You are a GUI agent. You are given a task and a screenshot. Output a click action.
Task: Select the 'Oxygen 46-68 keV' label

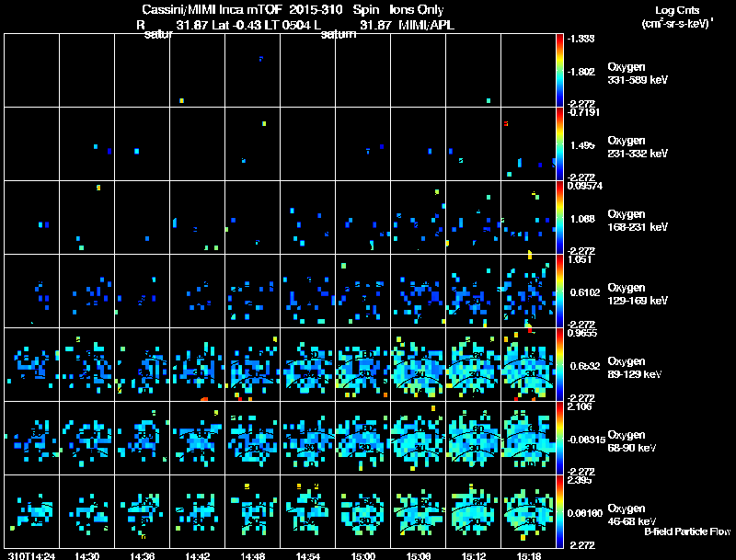[x=632, y=515]
